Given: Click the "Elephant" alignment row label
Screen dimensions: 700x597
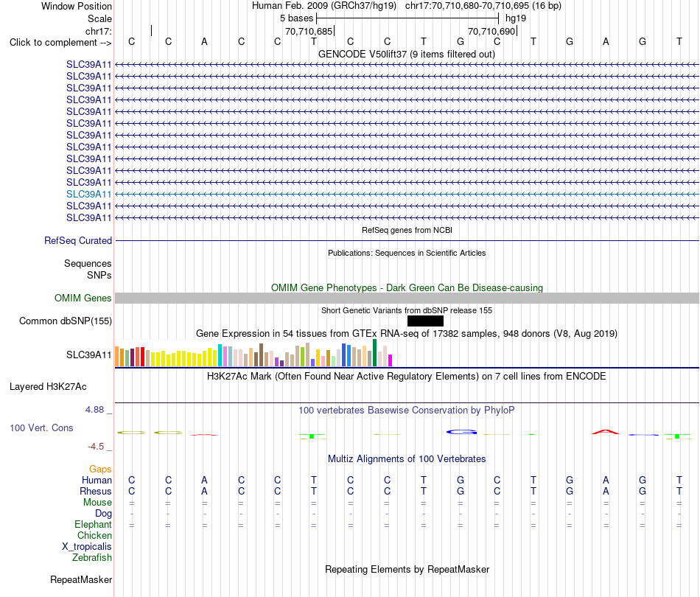Looking at the screenshot, I should [x=93, y=524].
